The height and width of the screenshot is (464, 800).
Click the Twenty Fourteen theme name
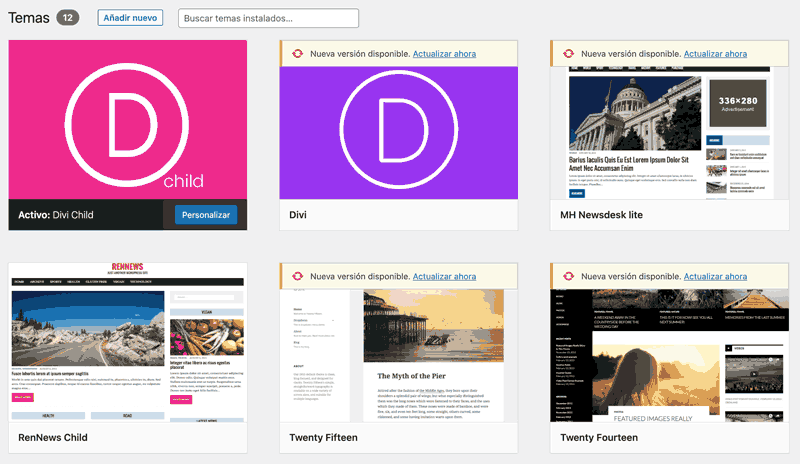click(x=598, y=437)
